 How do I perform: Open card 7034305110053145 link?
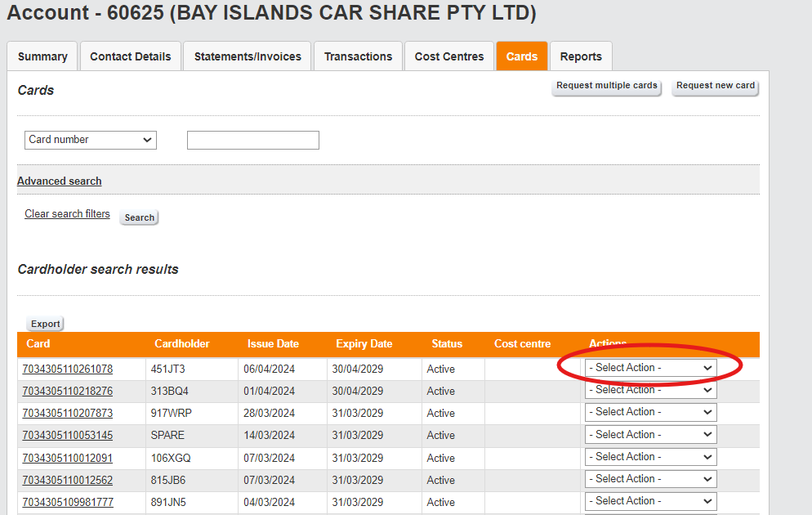[x=67, y=435]
